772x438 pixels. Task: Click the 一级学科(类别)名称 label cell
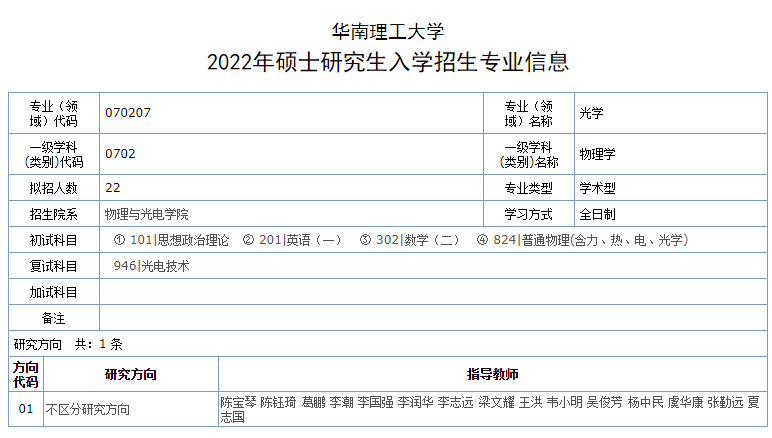529,154
